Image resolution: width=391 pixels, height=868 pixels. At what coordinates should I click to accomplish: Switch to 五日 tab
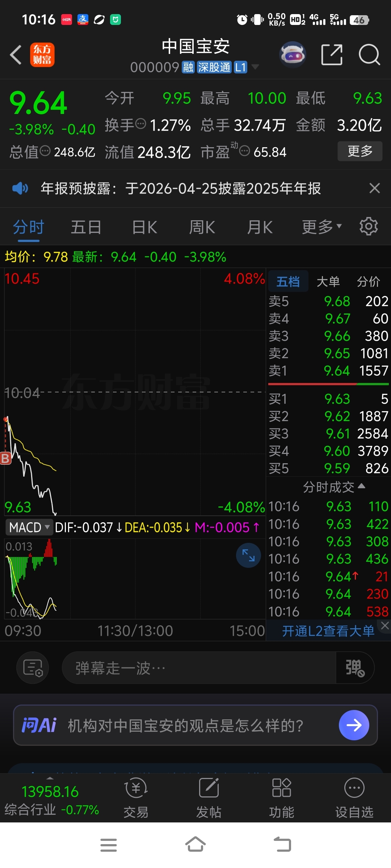coord(86,227)
